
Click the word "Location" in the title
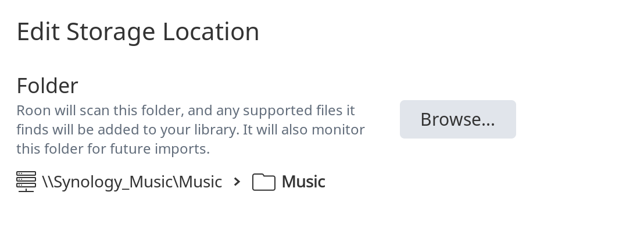(211, 31)
